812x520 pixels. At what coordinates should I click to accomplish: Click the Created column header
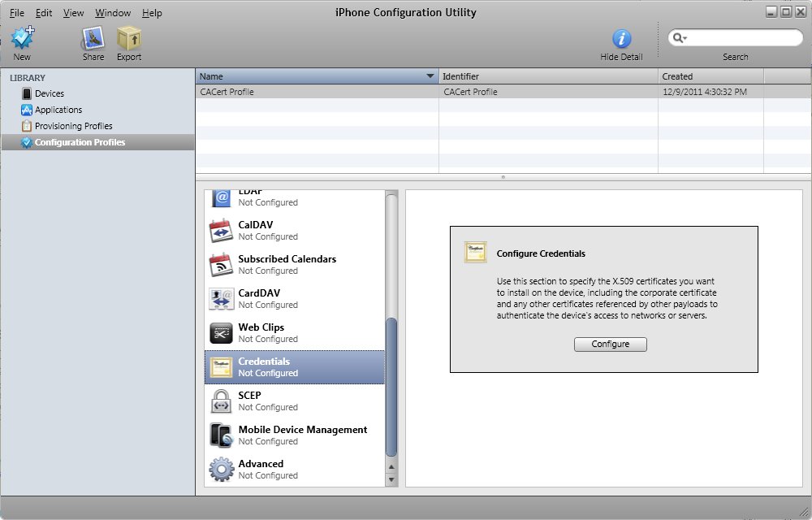pyautogui.click(x=710, y=76)
